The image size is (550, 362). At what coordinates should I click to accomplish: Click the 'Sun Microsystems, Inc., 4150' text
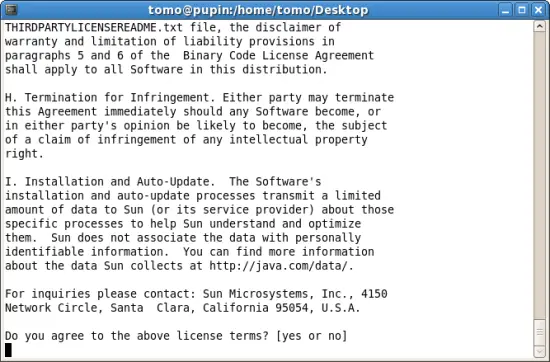[x=295, y=294]
